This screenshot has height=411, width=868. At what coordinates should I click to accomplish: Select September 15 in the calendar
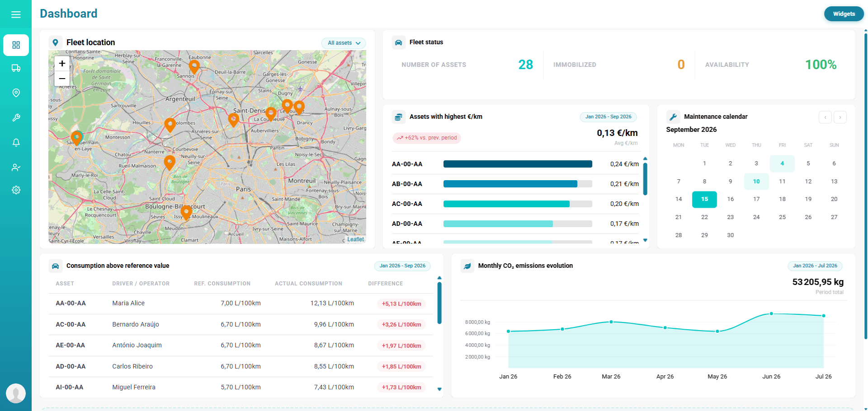[x=704, y=199]
